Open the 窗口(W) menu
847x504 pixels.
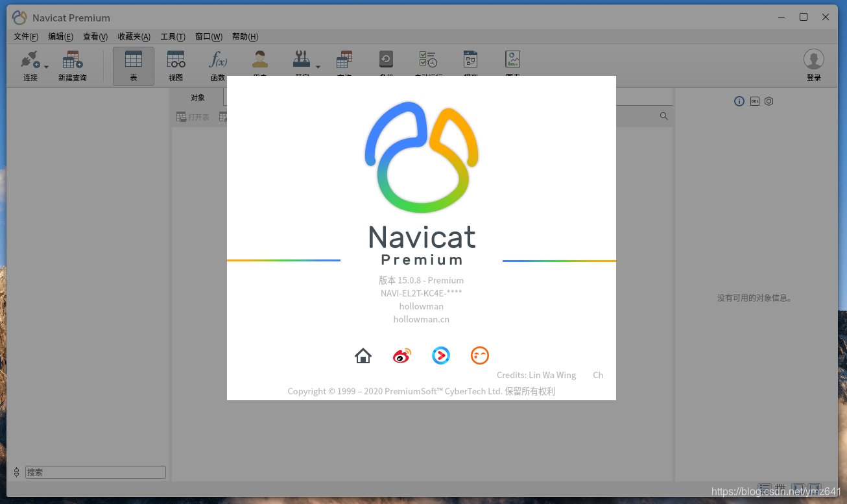coord(209,37)
